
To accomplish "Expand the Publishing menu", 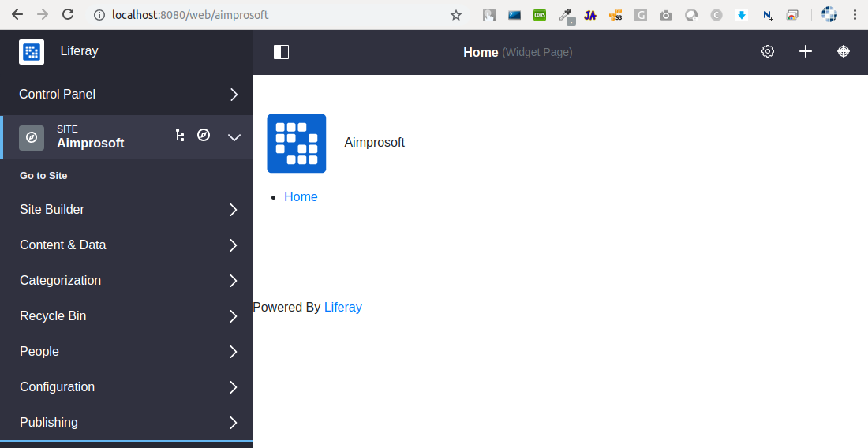I will pyautogui.click(x=234, y=422).
